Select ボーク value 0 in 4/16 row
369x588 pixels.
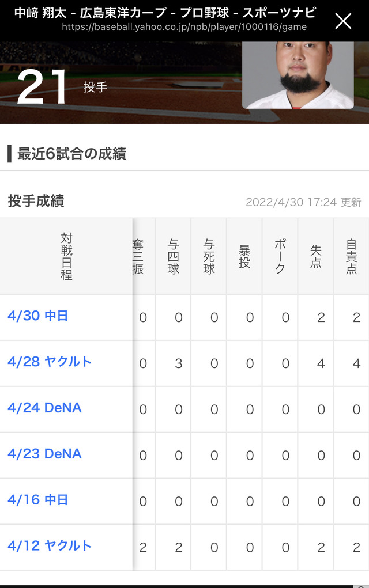point(285,502)
